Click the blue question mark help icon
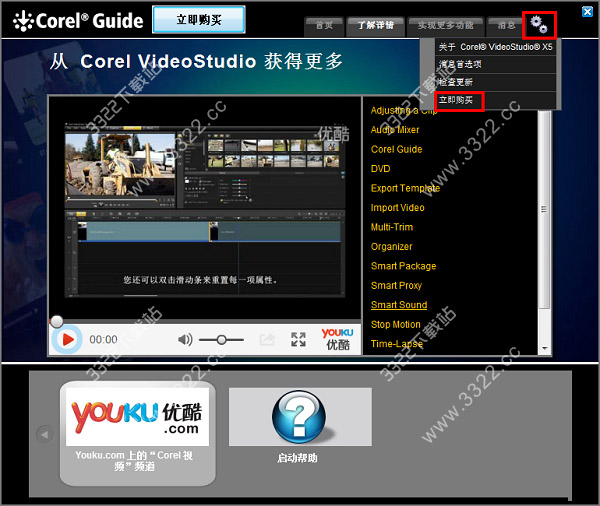The image size is (600, 506). click(299, 416)
